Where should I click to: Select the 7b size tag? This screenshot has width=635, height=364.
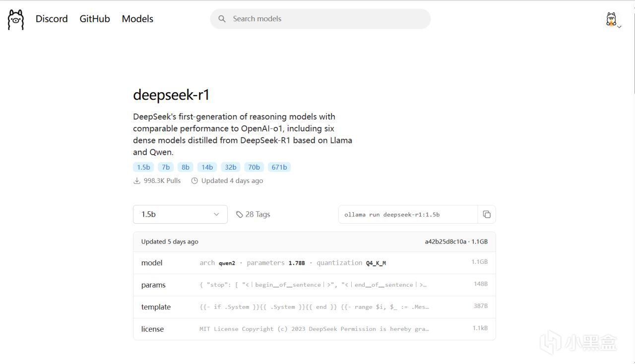point(166,167)
